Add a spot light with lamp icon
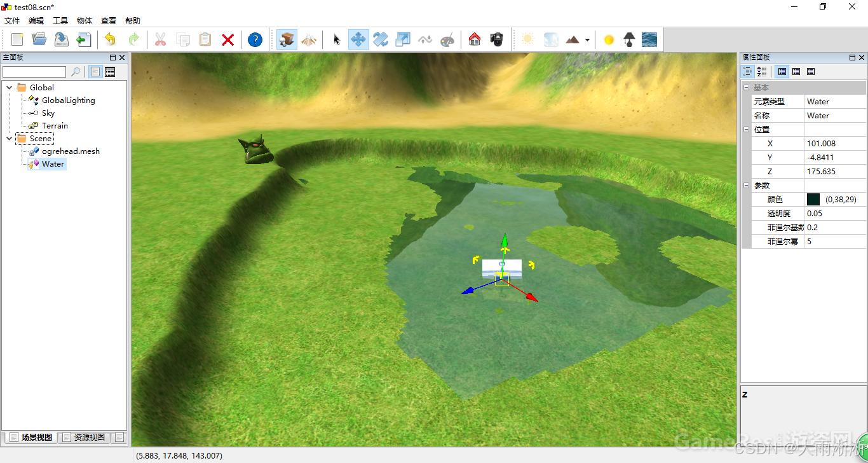 [x=629, y=39]
